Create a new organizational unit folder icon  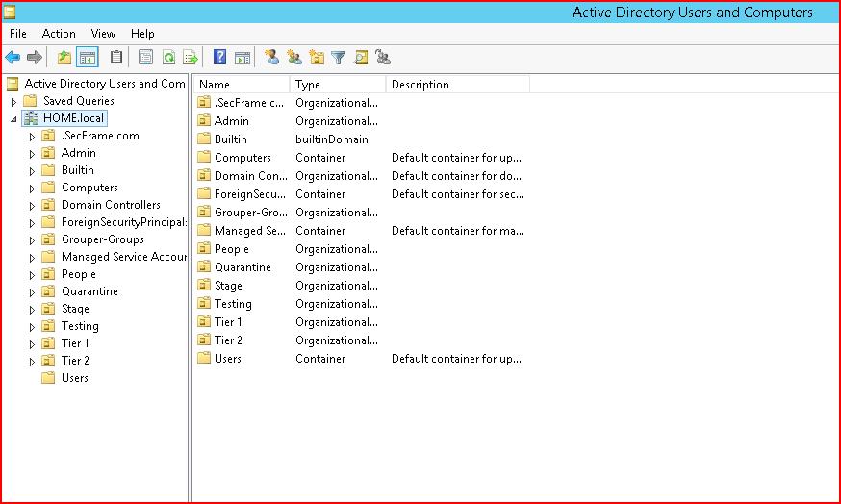tap(317, 57)
